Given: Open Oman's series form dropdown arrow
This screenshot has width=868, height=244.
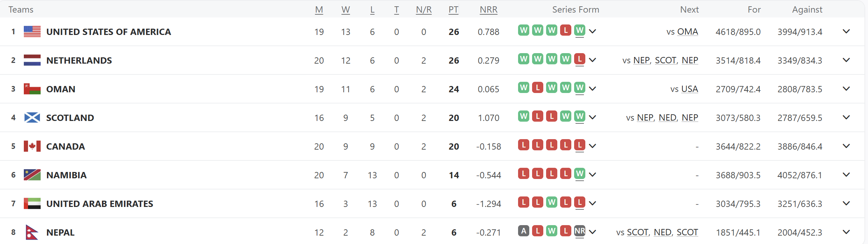Looking at the screenshot, I should coord(593,89).
